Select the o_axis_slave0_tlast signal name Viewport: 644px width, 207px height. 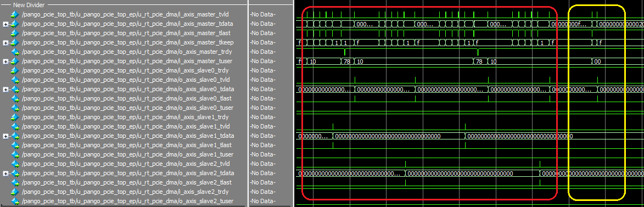[126, 99]
